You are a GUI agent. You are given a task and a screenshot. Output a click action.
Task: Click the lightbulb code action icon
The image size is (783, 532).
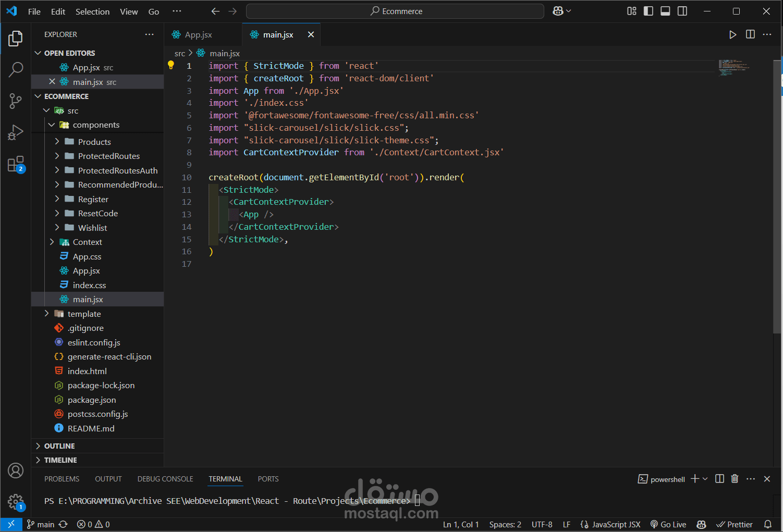170,65
